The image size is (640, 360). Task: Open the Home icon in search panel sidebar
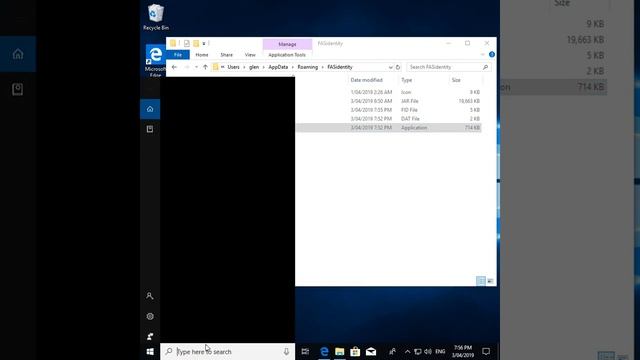tap(150, 109)
